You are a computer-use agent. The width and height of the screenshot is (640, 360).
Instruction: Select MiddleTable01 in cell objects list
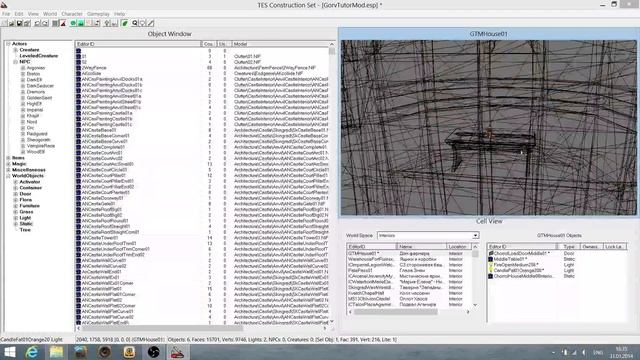point(510,259)
